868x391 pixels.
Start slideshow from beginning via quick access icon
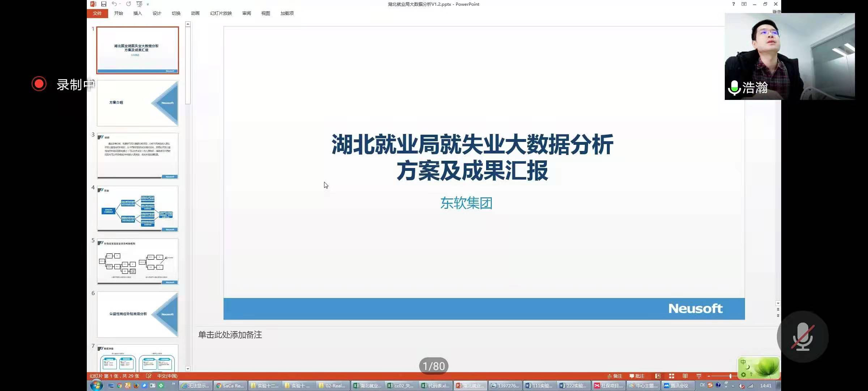tap(139, 4)
